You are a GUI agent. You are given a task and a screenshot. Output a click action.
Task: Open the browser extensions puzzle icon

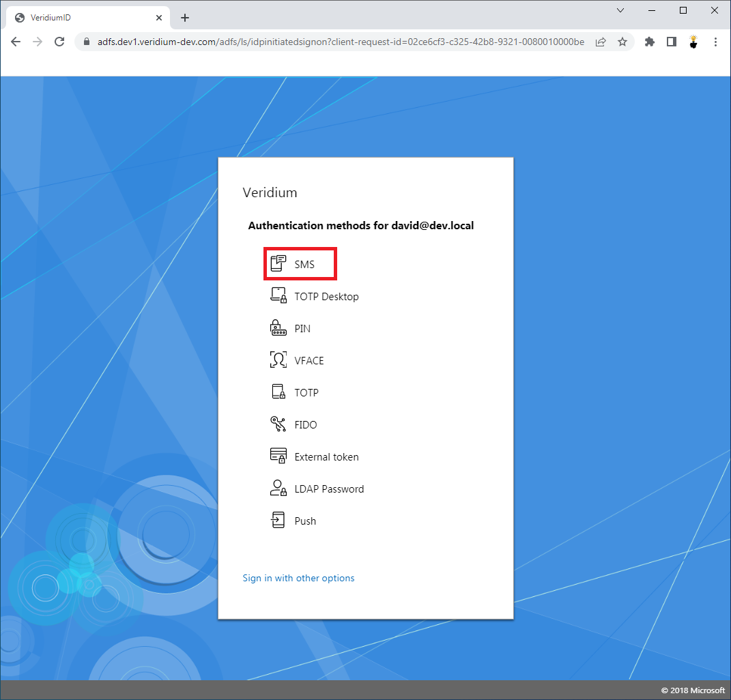pos(650,42)
